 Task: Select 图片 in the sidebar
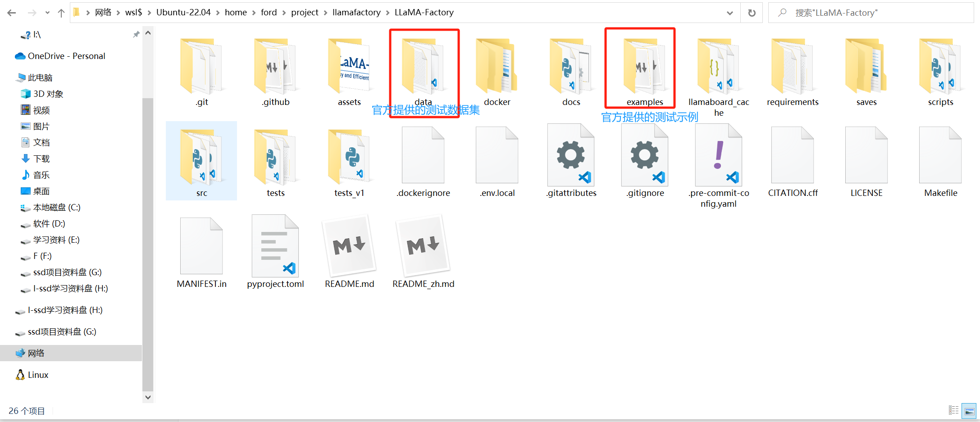[41, 126]
